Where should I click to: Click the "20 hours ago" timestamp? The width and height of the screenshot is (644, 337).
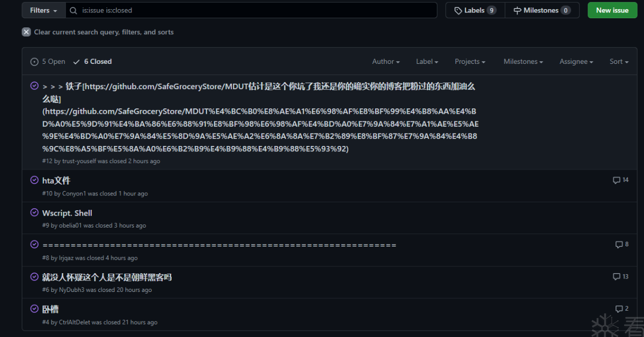134,290
